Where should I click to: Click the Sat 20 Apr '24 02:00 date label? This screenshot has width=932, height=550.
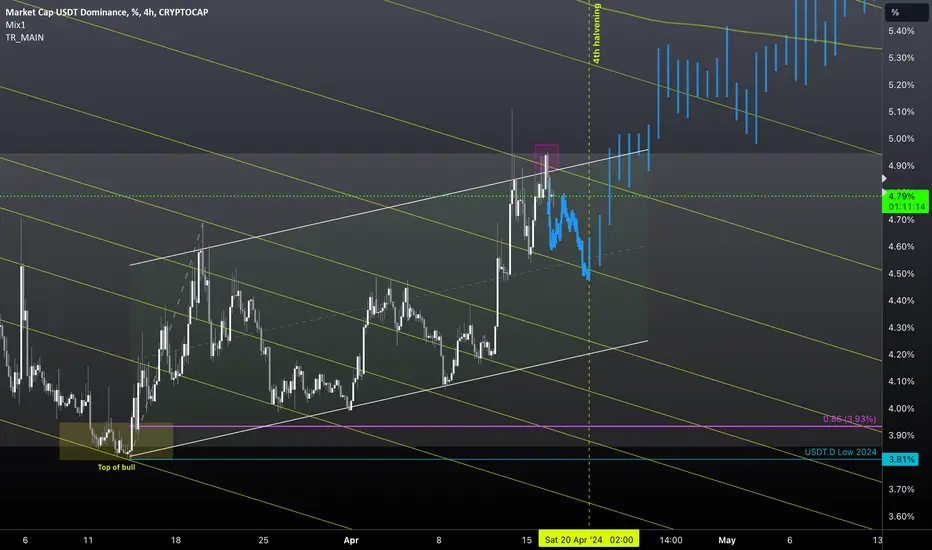point(588,540)
